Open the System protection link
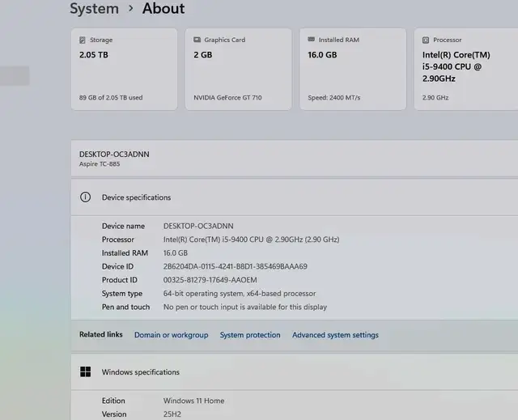 point(250,335)
